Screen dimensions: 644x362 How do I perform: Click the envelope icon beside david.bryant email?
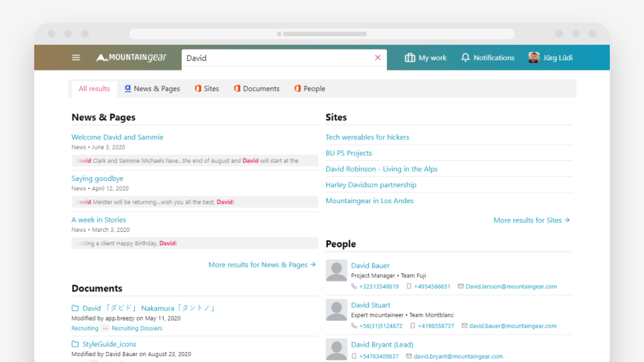point(409,356)
